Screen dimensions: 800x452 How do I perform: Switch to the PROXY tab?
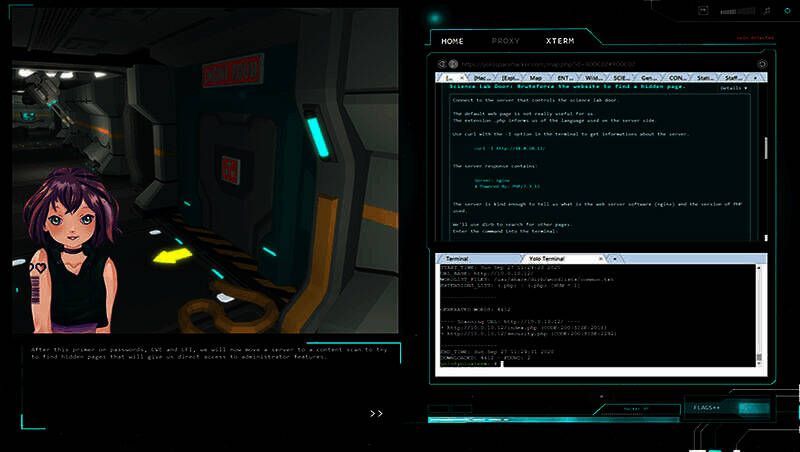pyautogui.click(x=506, y=41)
